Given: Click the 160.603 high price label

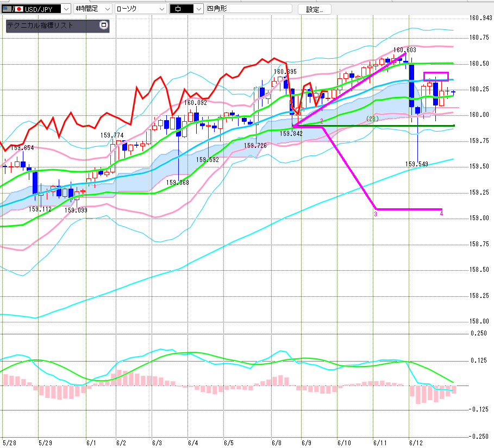Looking at the screenshot, I should 404,50.
